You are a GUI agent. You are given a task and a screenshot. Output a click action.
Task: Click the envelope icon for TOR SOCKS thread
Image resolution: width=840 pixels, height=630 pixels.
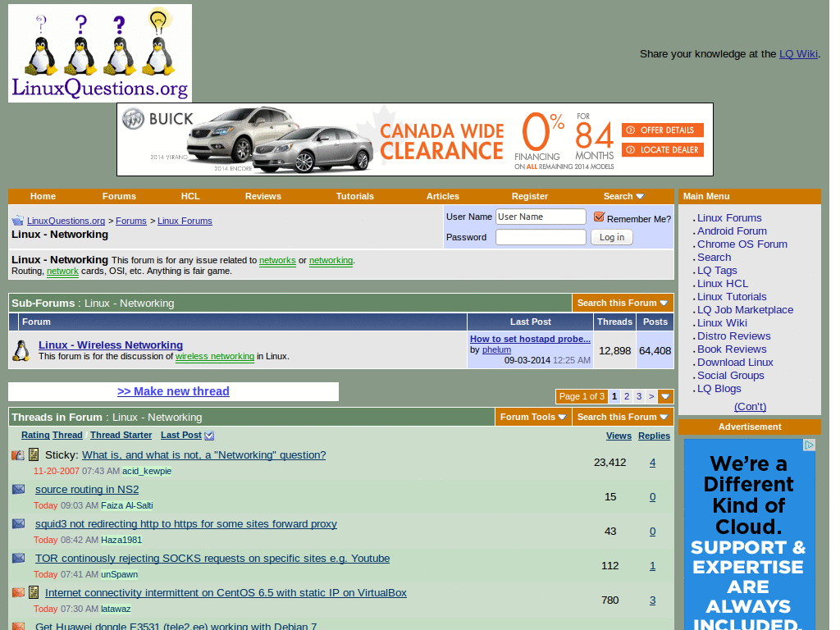pyautogui.click(x=18, y=558)
